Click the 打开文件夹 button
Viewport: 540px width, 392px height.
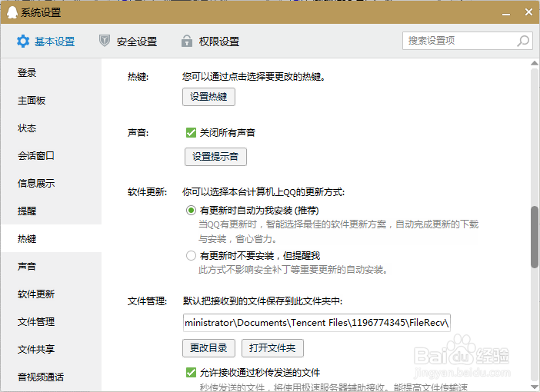pyautogui.click(x=272, y=348)
